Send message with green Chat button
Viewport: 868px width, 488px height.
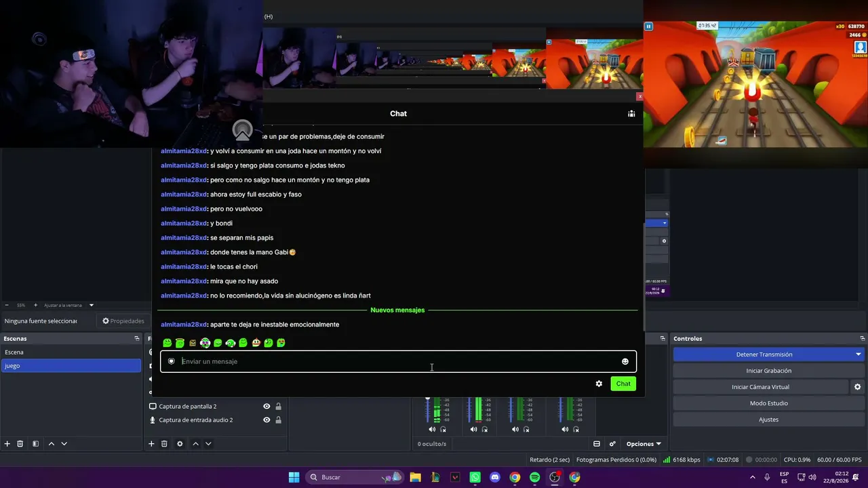pyautogui.click(x=623, y=384)
